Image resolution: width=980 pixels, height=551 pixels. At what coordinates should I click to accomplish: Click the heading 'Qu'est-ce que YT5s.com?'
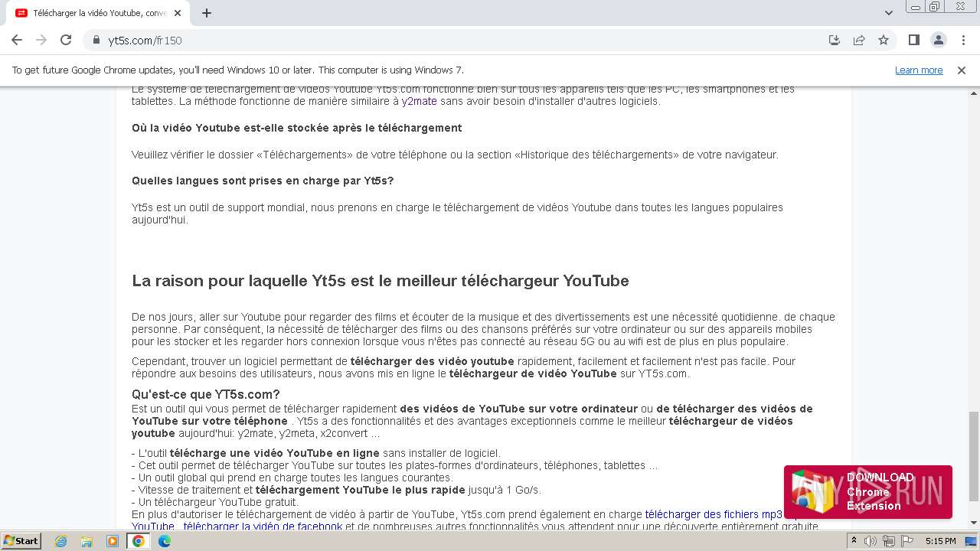point(206,394)
